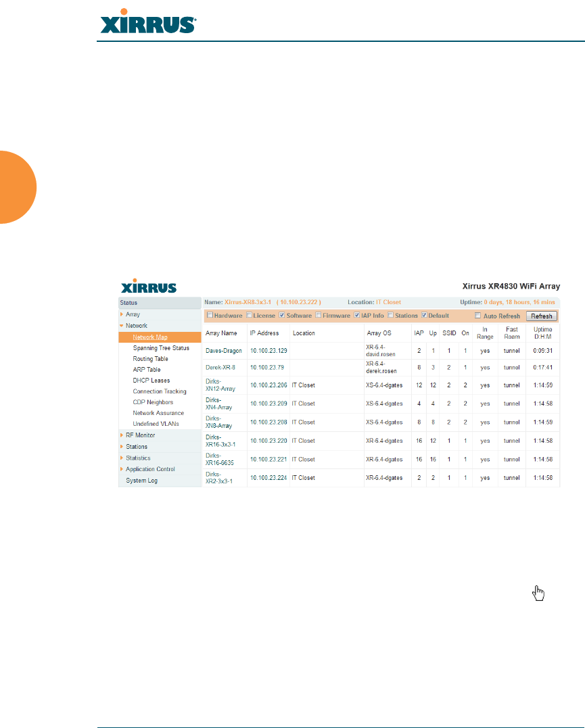Click the Xirrus logo in page header
585x728 pixels.
pyautogui.click(x=148, y=22)
